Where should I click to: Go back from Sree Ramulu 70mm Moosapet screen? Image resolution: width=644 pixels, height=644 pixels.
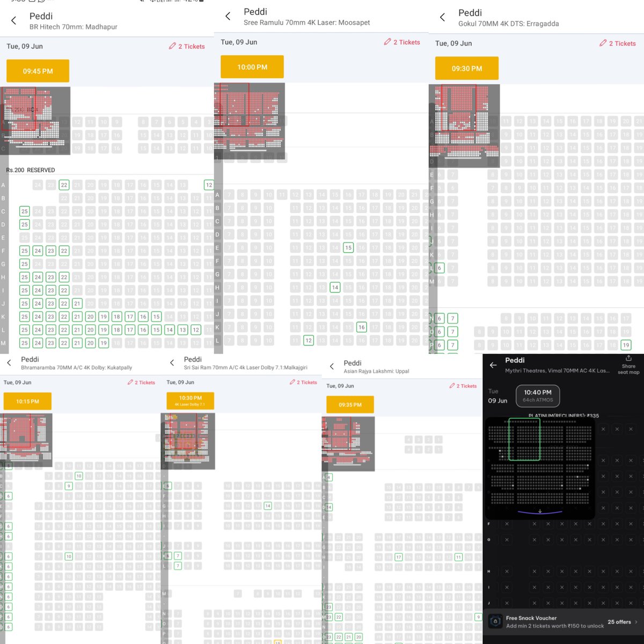228,16
